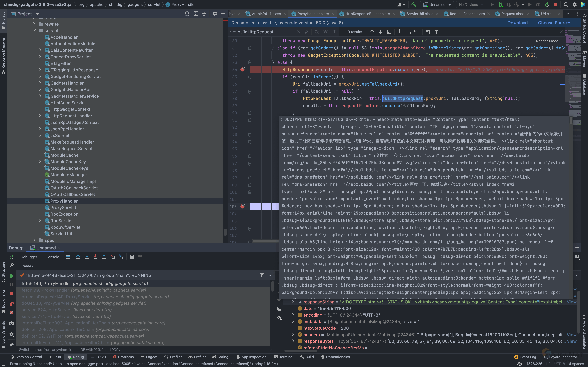Switch to HttpResponseBuilder.class tab

click(367, 14)
